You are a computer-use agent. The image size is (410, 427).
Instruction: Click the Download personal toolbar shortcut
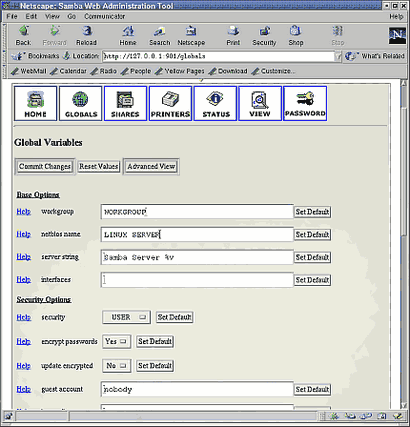pyautogui.click(x=228, y=71)
